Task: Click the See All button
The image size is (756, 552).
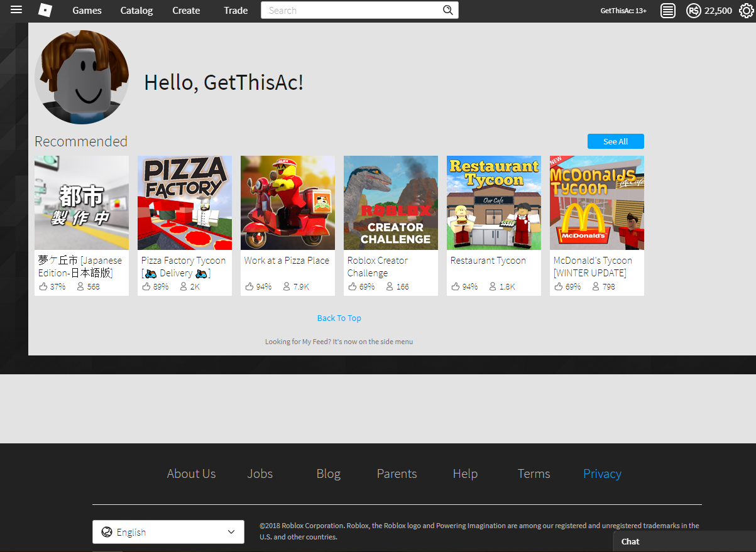Action: coord(616,141)
